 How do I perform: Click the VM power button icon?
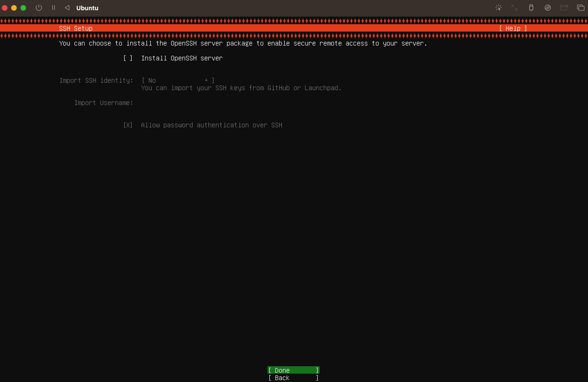(x=39, y=8)
